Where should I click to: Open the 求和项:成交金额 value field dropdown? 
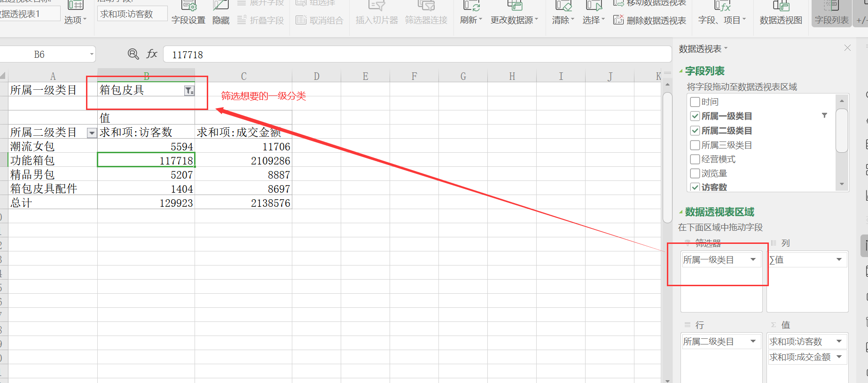click(839, 357)
